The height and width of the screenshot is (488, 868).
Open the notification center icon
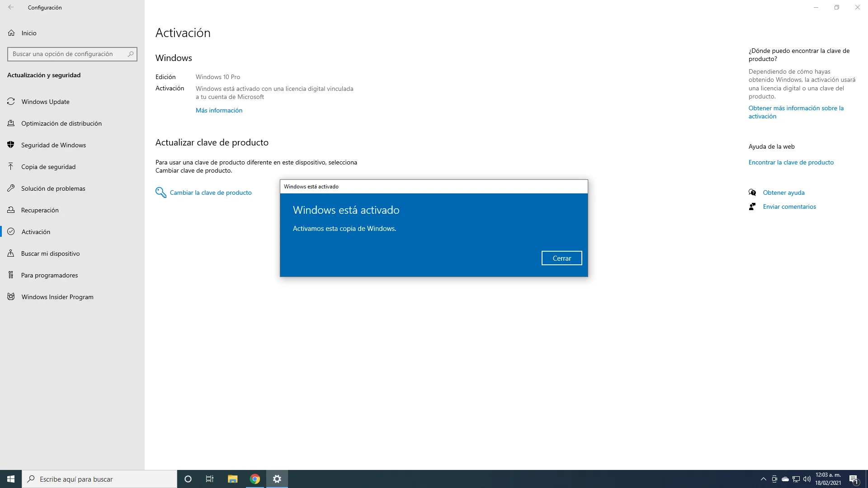coord(854,479)
